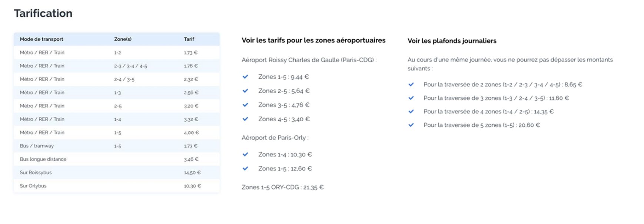644x224 pixels.
Task: Click checkmark icon beside Zones 4-5 : 3,40 €
Action: point(245,119)
